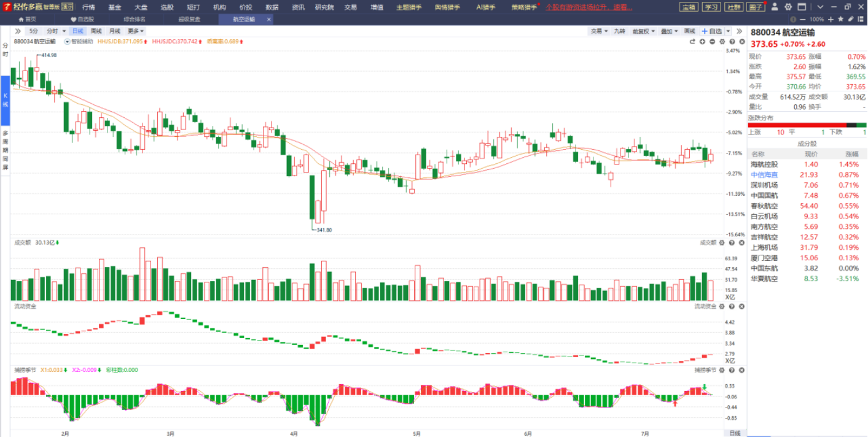The width and height of the screenshot is (868, 437).
Task: Click 日线 label at bottom of chart axis
Action: [x=735, y=433]
